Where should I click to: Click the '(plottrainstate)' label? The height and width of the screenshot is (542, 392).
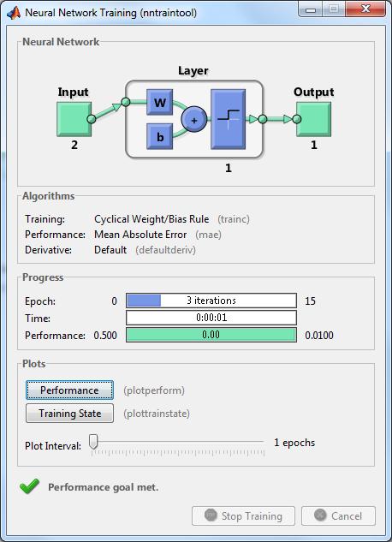[x=157, y=414]
